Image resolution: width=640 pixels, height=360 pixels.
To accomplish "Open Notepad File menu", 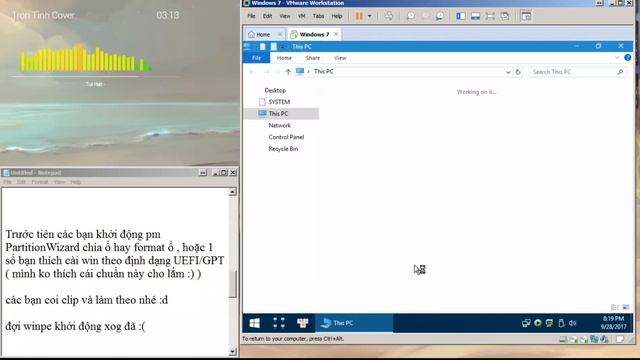I will 7,182.
